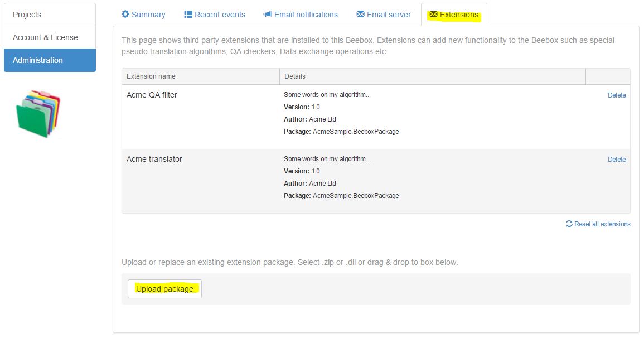Screen dimensions: 644x338
Task: Click the refresh icon next to Reset all extensions
Action: coord(569,224)
